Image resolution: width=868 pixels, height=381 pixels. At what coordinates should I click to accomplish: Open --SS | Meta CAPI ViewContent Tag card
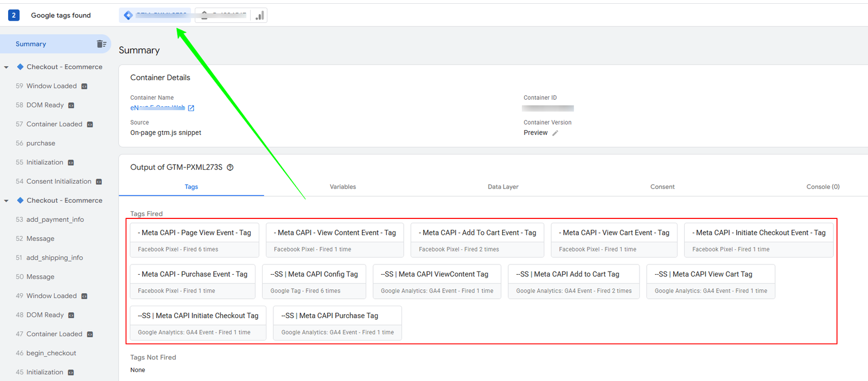437,282
